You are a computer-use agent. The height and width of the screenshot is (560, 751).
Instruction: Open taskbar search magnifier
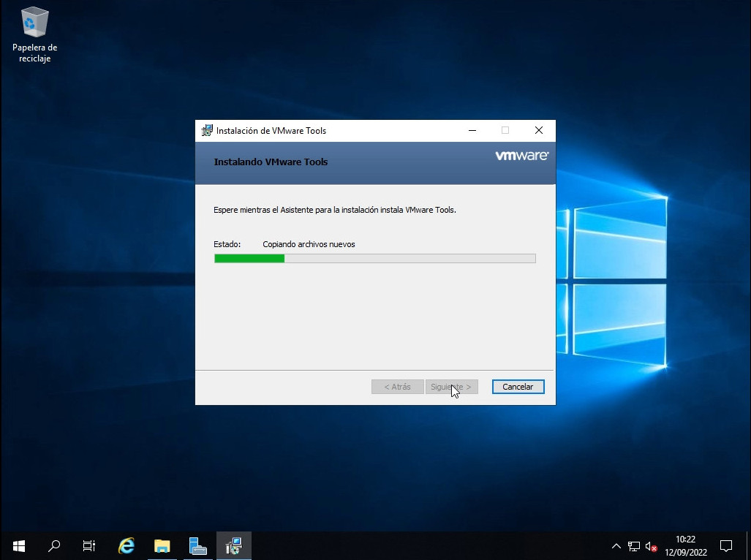[x=54, y=545]
